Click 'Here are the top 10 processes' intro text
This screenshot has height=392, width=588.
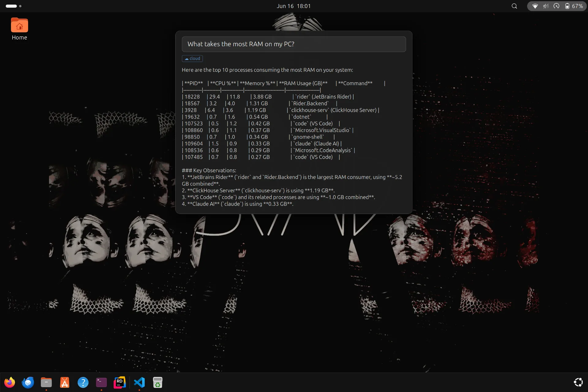coord(267,70)
